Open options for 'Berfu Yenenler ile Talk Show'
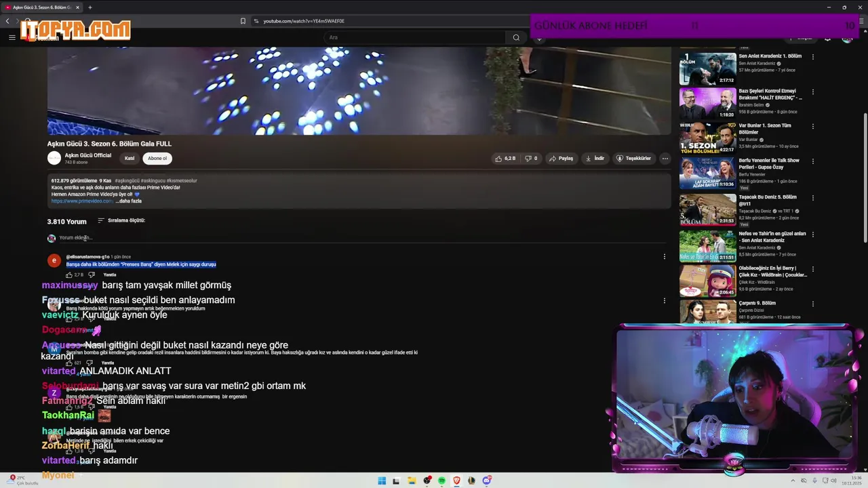This screenshot has width=868, height=488. click(812, 161)
